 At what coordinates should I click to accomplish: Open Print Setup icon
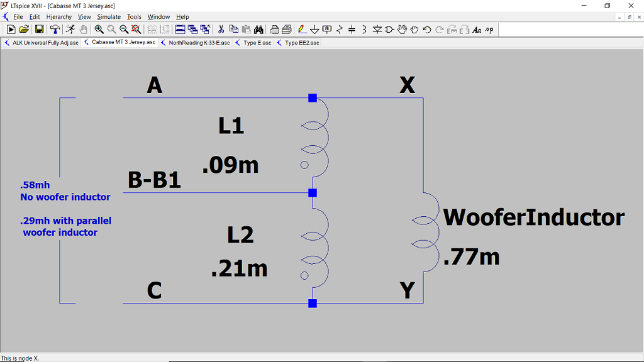[x=287, y=29]
